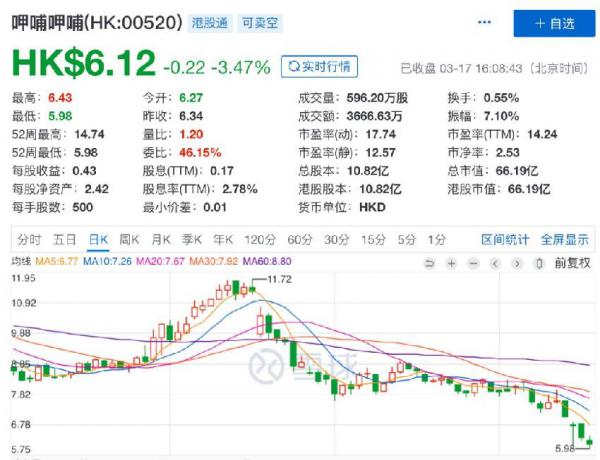Refresh 实时行情 real-time quotes
The height and width of the screenshot is (460, 600).
[320, 67]
